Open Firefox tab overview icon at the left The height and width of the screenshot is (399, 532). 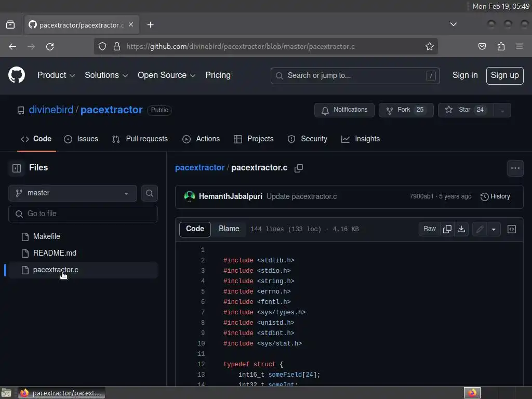10,25
